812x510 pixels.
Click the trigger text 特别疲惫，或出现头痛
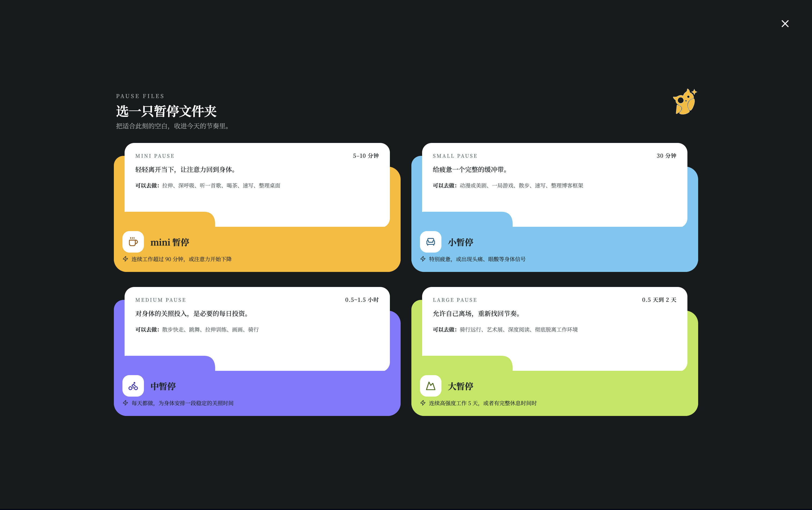[477, 259]
